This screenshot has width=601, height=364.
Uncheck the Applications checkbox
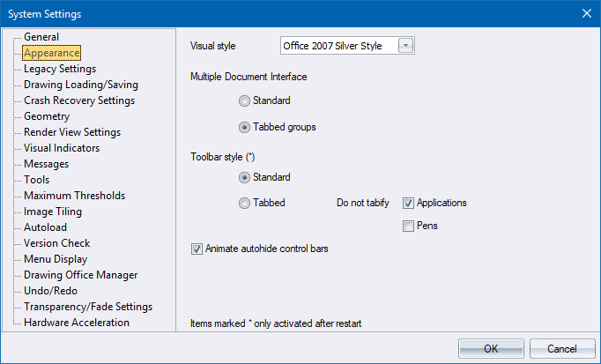408,203
